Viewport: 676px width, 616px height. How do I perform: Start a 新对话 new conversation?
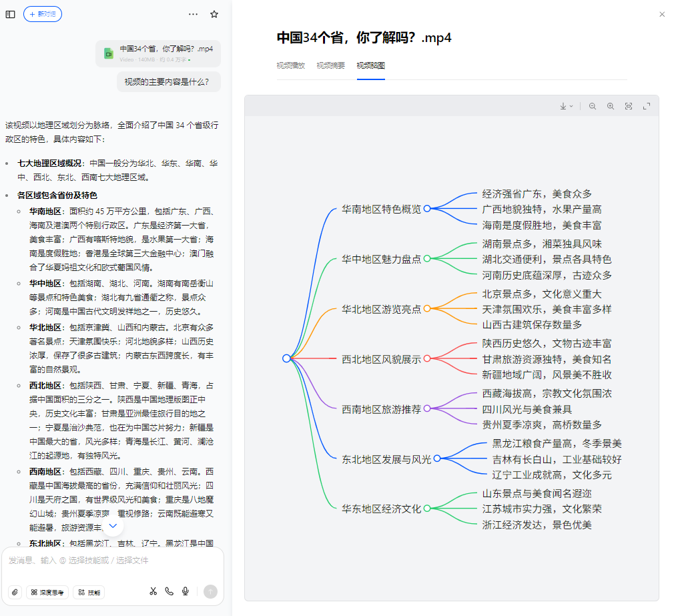click(x=42, y=13)
